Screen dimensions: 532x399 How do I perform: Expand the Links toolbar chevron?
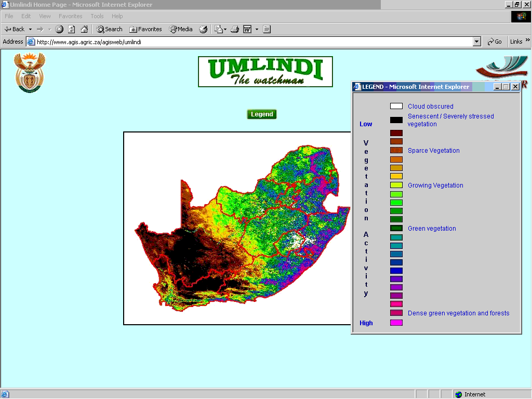pyautogui.click(x=528, y=40)
